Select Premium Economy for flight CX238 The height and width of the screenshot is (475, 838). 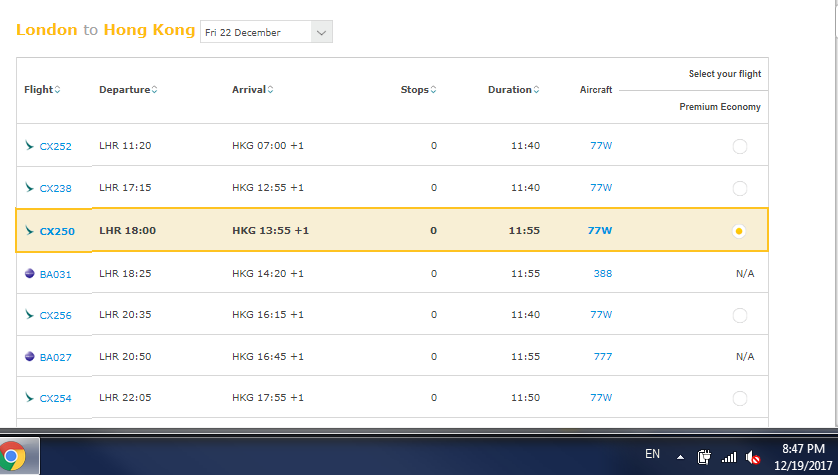739,188
